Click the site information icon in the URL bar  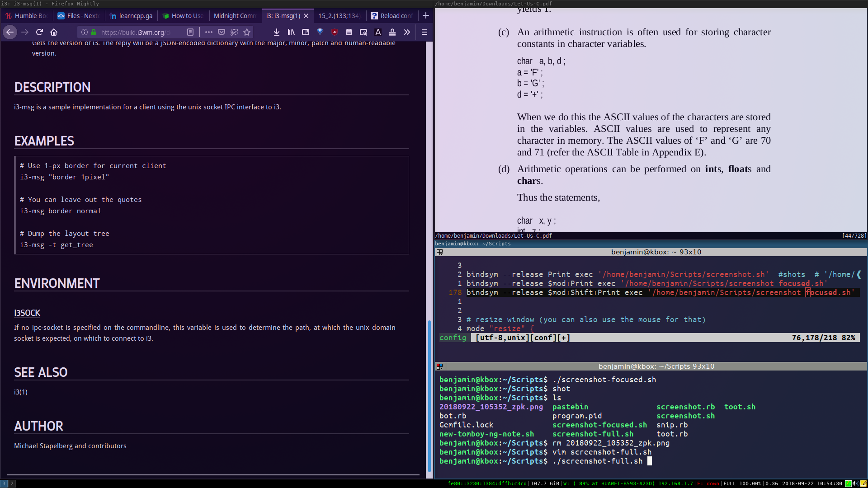[85, 32]
